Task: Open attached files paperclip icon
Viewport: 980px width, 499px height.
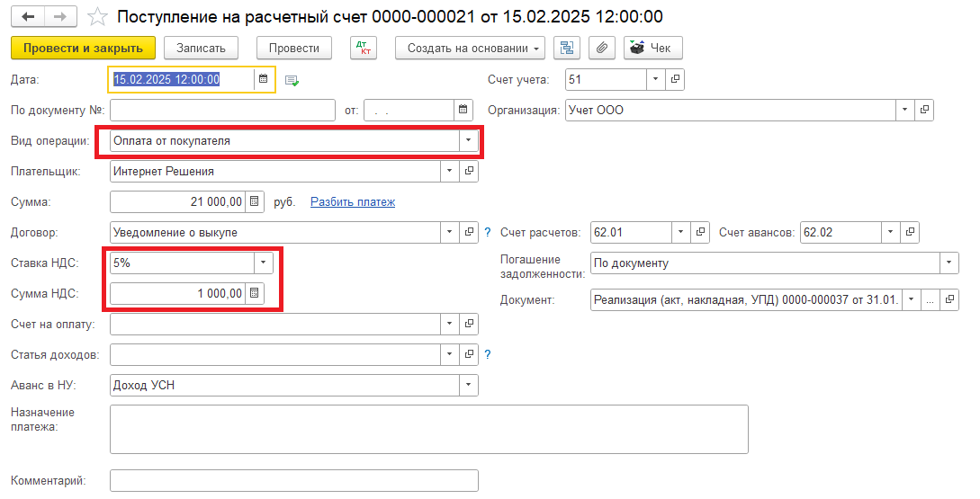Action: (x=602, y=48)
